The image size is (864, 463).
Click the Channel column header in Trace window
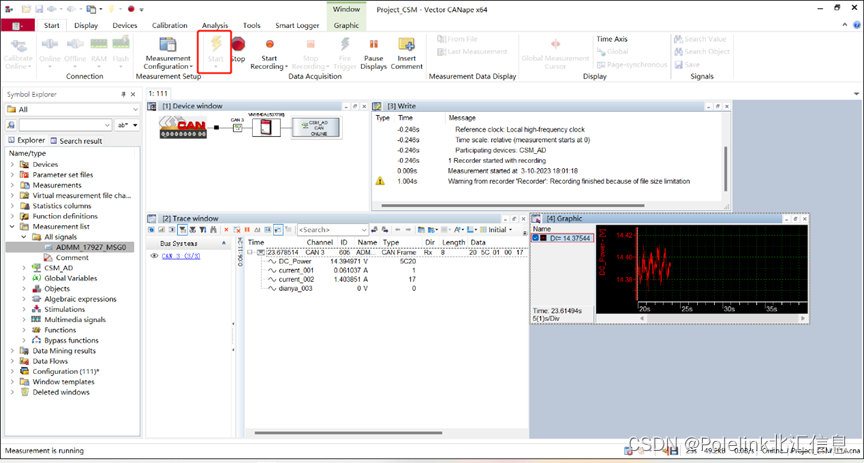[320, 242]
